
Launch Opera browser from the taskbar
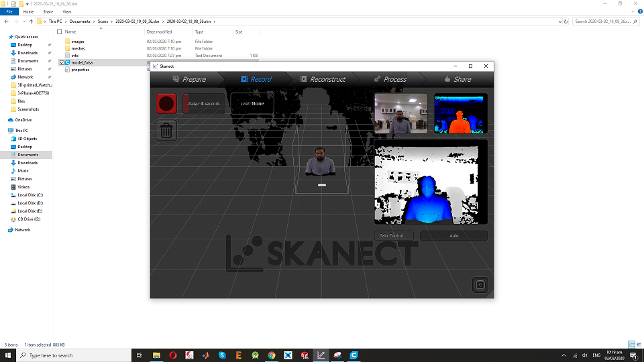point(173,355)
